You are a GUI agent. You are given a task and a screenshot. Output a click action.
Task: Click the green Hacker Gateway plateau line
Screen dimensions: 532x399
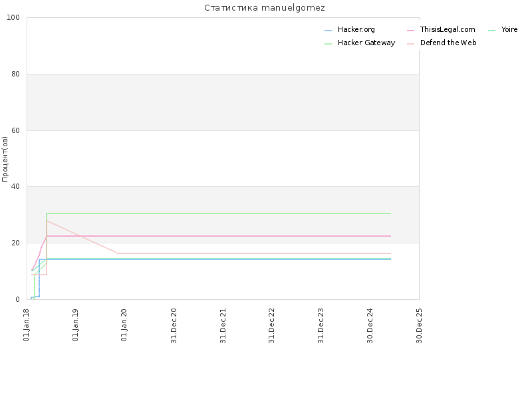pos(219,213)
